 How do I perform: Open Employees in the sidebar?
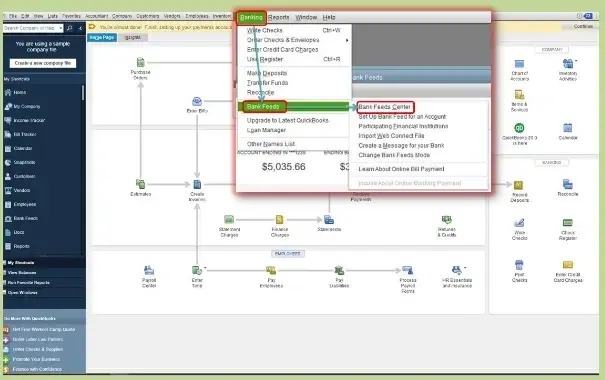[x=25, y=204]
